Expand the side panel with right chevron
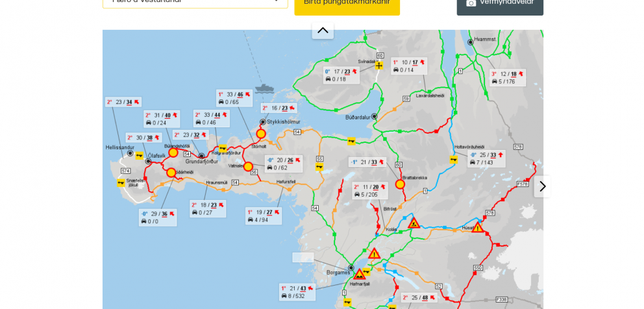Viewport: 644px width, 309px height. point(542,186)
